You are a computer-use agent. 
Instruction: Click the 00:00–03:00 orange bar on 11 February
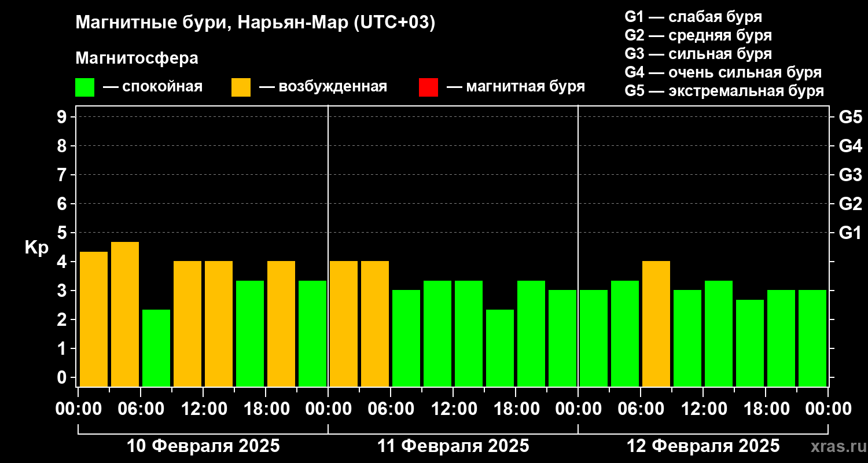pyautogui.click(x=344, y=324)
